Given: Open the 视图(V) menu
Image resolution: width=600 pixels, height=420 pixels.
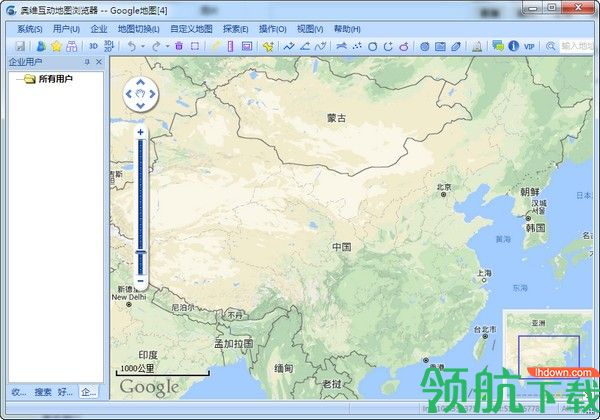Looking at the screenshot, I should tap(310, 29).
